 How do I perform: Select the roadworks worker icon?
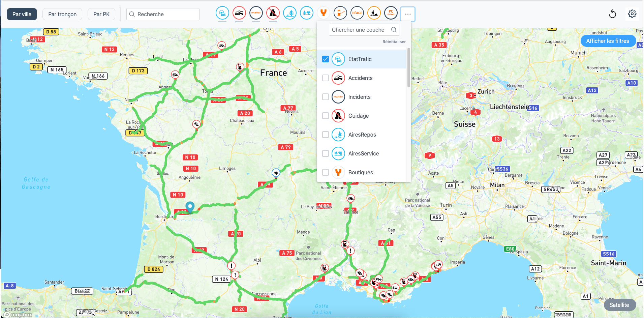(374, 13)
